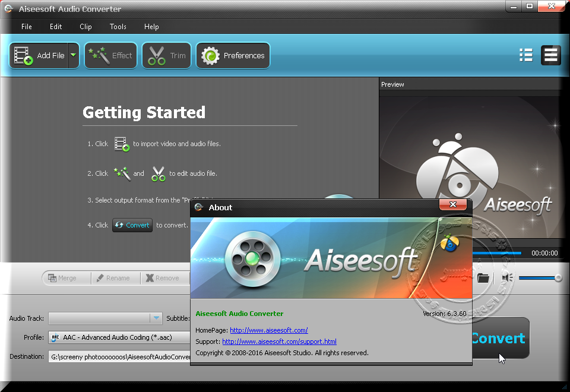This screenshot has height=392, width=570.
Task: Click the Add File button
Action: coord(39,56)
